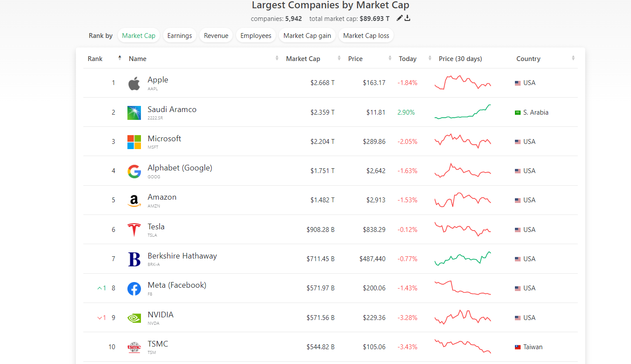The image size is (631, 364).
Task: Open the Berkshire Hathaway company link
Action: coord(182,256)
